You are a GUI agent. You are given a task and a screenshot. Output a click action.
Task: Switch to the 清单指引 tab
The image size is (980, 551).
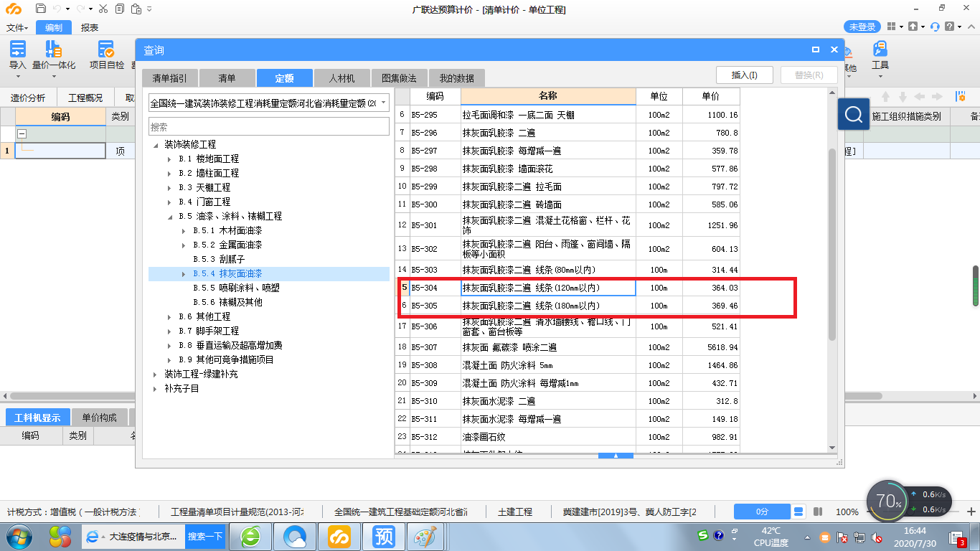[x=169, y=77]
